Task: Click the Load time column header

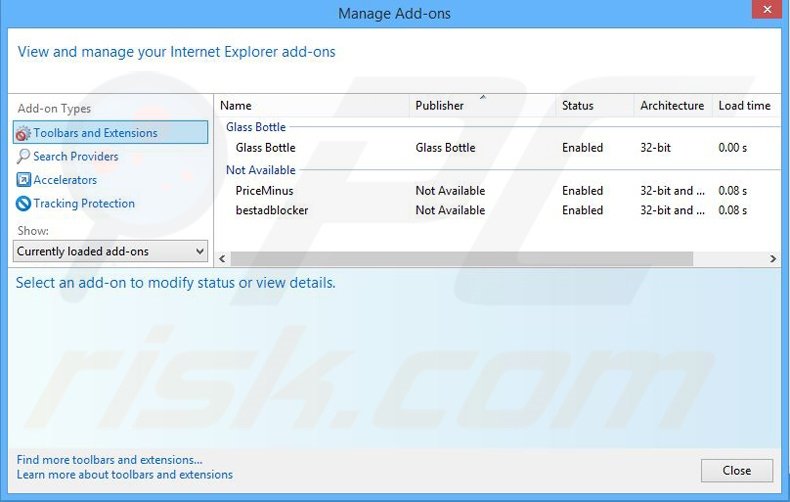Action: click(x=744, y=106)
